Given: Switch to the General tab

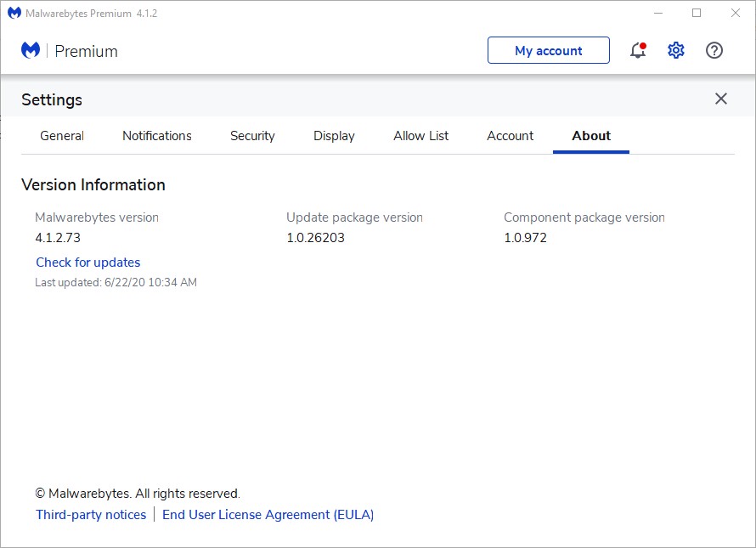Looking at the screenshot, I should point(62,136).
